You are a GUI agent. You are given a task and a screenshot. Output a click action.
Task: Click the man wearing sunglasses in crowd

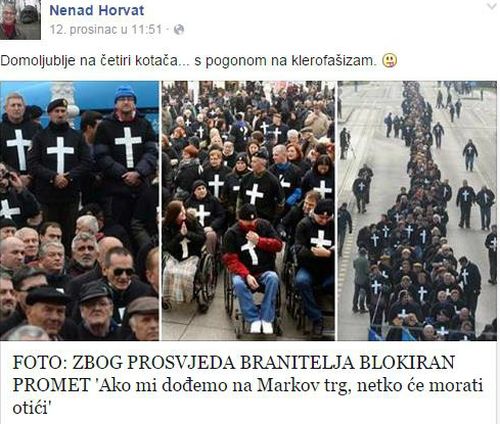coord(120,277)
